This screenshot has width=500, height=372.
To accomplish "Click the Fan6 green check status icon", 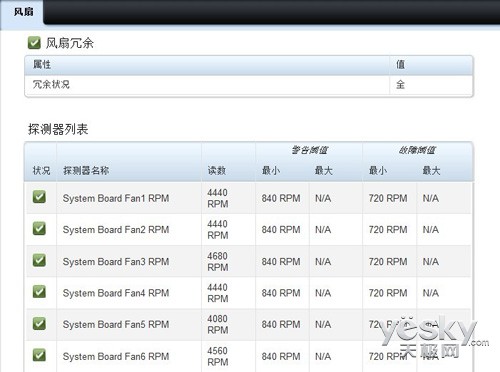I will pyautogui.click(x=39, y=355).
